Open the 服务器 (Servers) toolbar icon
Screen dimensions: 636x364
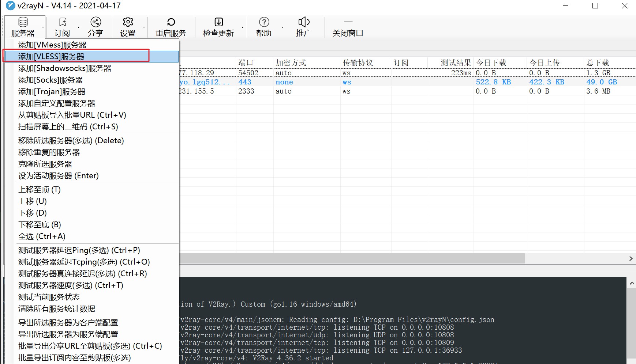click(x=23, y=22)
